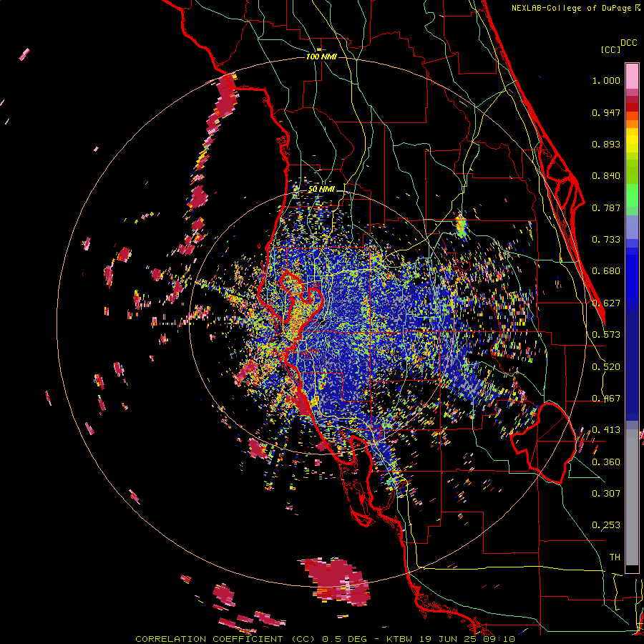This screenshot has width=644, height=644.
Task: Click the TH threshold label on the scale
Action: (615, 557)
